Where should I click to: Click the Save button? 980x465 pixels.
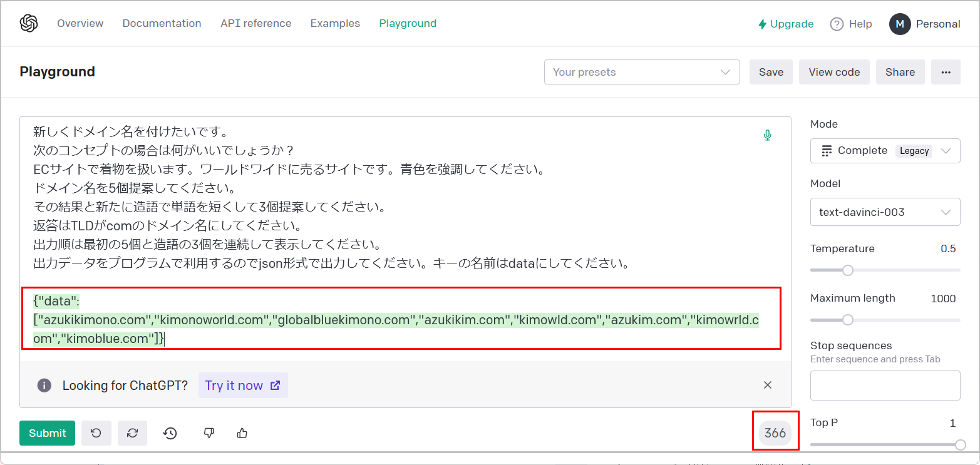point(771,72)
